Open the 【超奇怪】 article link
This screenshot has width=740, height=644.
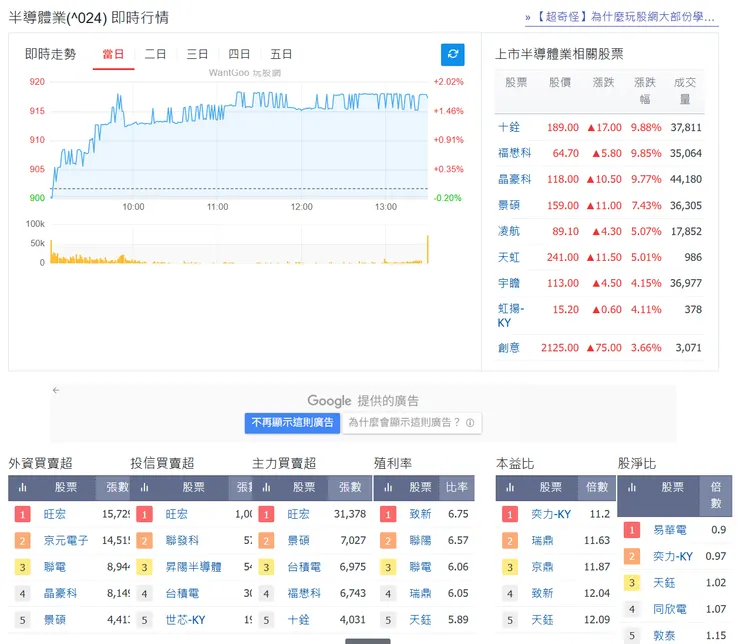tap(622, 17)
